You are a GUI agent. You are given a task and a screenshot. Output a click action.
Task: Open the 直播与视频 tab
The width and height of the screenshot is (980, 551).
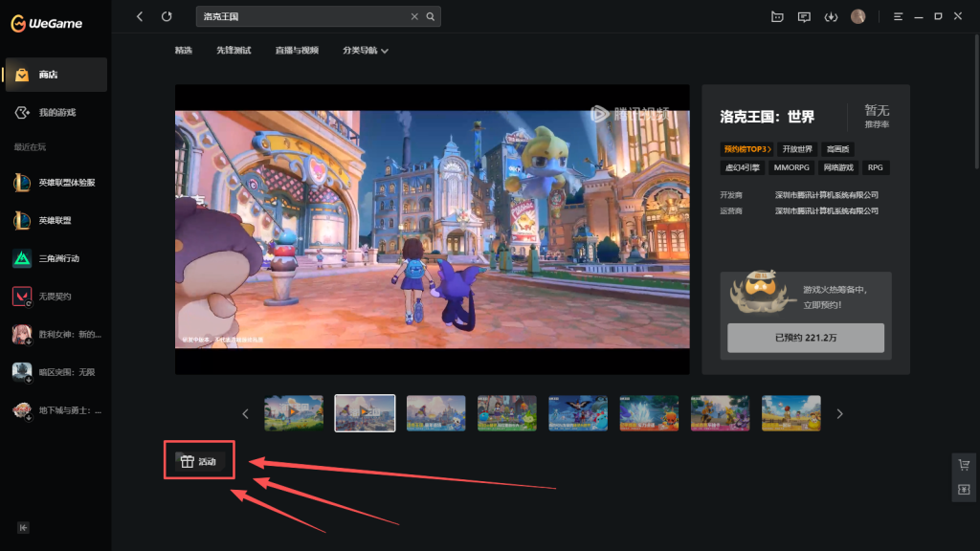297,50
